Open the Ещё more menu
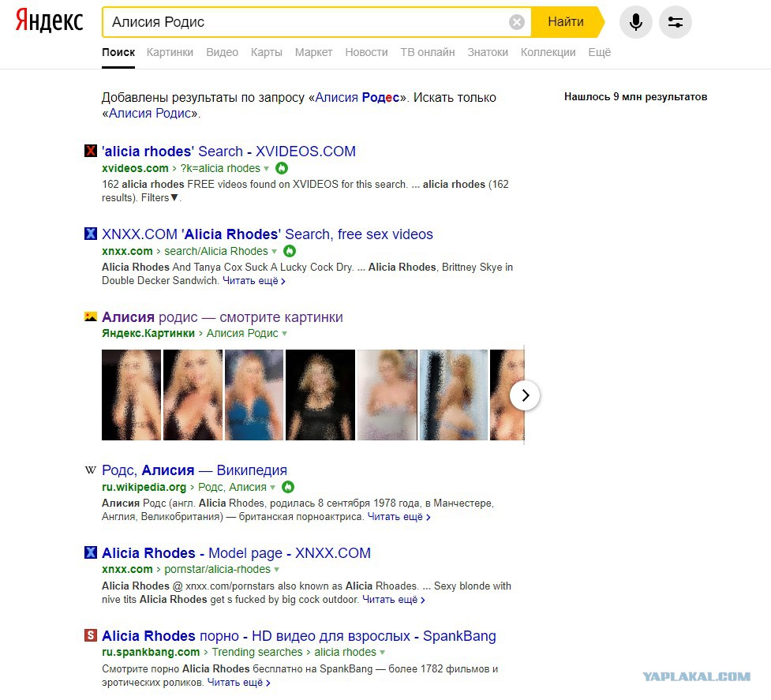Screen dimensions: 771x700 (600, 52)
